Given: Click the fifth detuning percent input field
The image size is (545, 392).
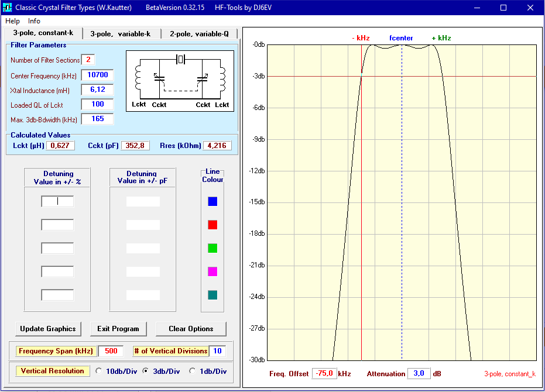Looking at the screenshot, I should coord(57,295).
